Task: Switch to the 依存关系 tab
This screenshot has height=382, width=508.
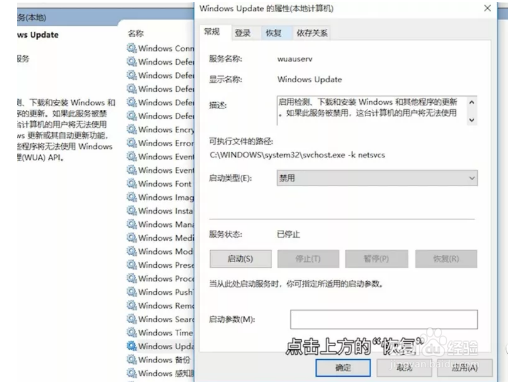Action: click(x=312, y=33)
